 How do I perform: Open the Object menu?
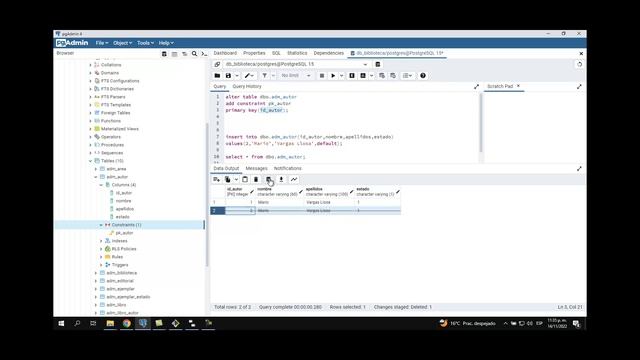click(x=122, y=43)
